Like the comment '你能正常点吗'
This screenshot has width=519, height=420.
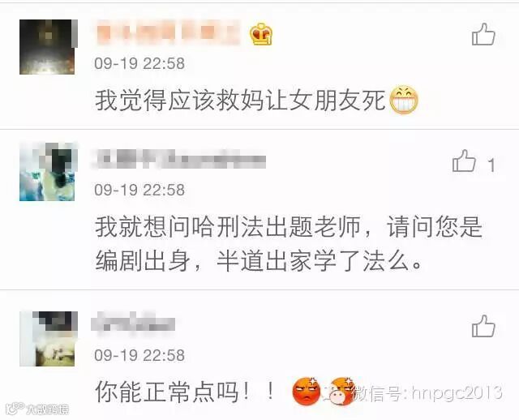point(483,326)
